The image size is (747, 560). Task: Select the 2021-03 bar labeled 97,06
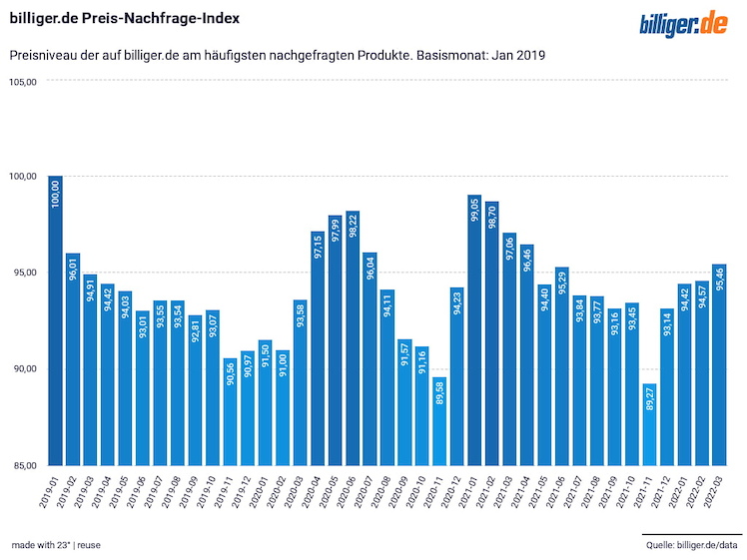510,349
